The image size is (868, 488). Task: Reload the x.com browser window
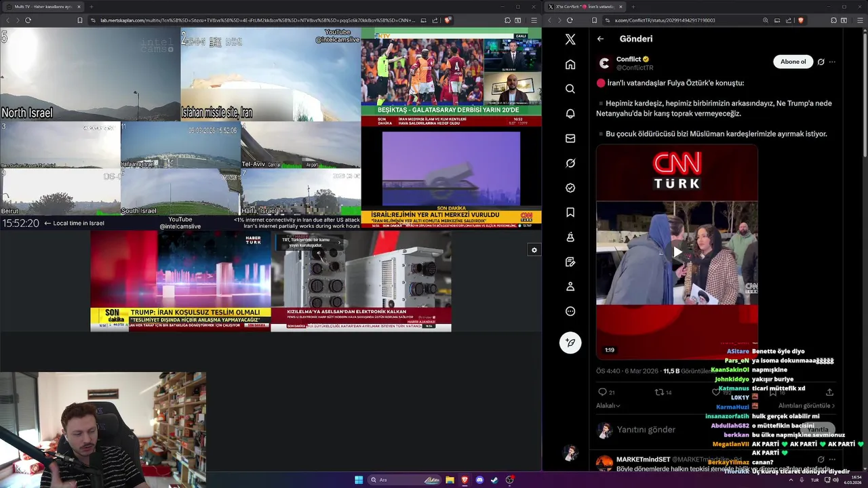click(570, 20)
